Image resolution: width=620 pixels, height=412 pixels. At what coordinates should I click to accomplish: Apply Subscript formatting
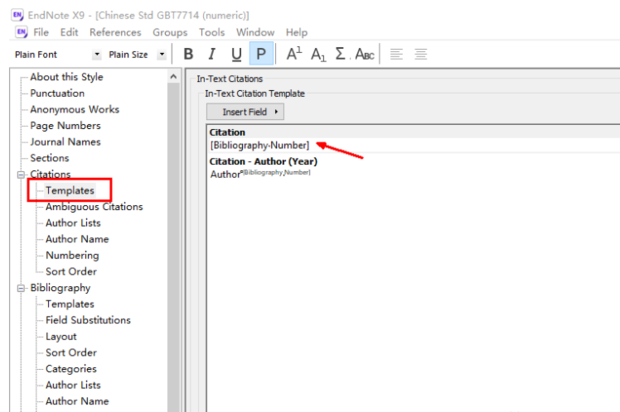point(318,54)
